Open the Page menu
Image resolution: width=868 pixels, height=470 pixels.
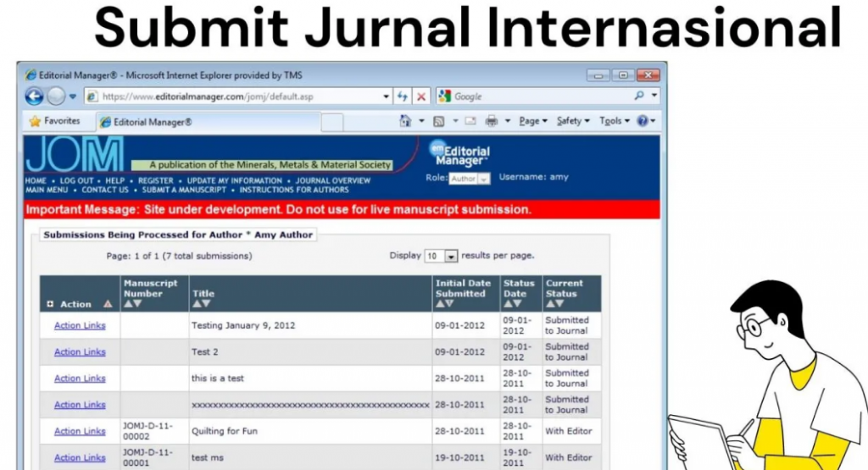coord(532,121)
